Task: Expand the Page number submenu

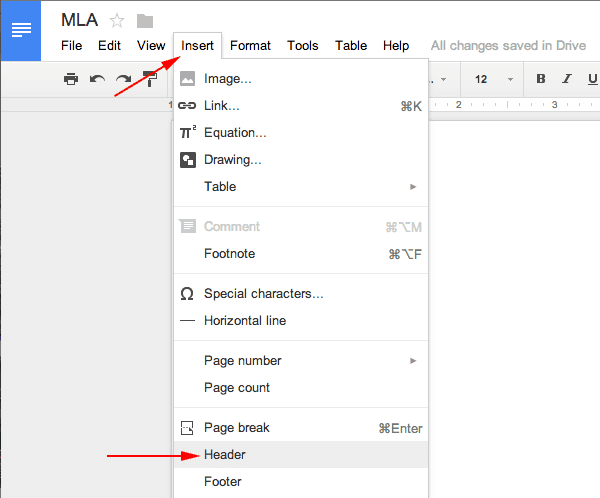Action: [301, 361]
